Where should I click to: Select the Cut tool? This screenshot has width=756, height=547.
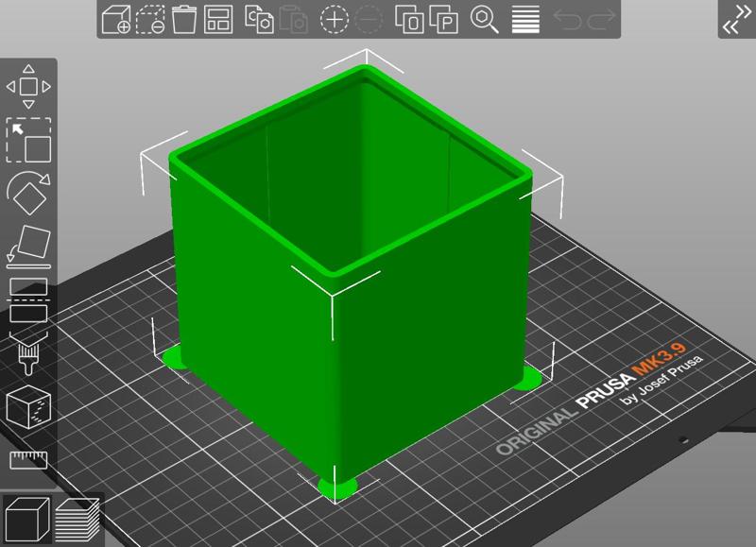[x=28, y=300]
